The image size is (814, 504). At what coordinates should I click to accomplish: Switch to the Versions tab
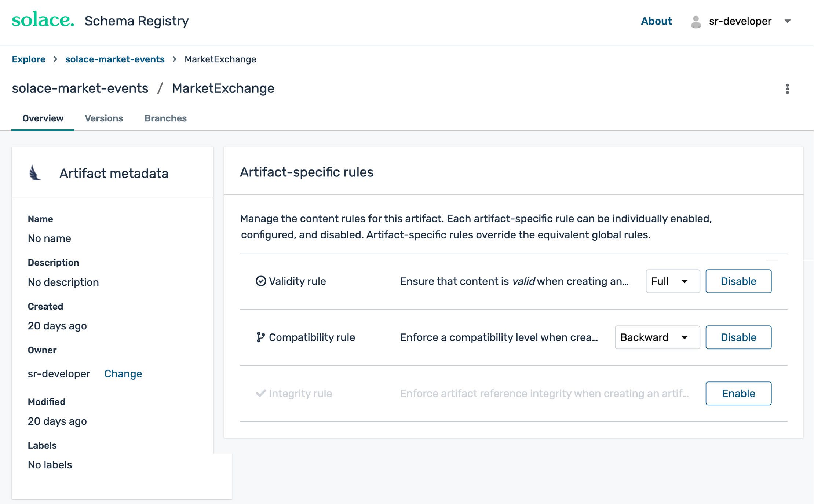tap(104, 118)
